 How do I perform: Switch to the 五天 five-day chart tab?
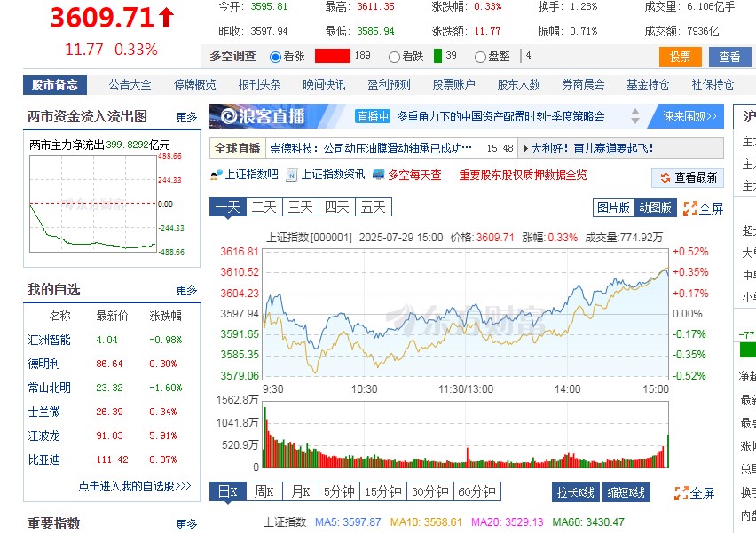point(373,206)
